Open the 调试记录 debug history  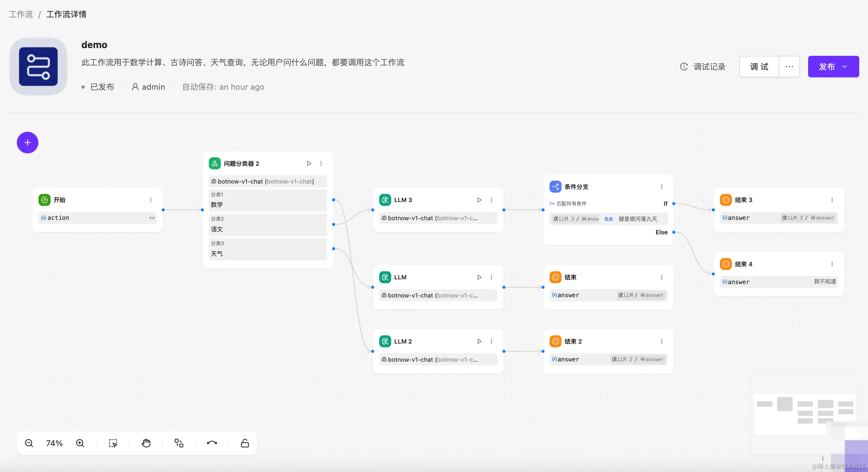click(702, 67)
